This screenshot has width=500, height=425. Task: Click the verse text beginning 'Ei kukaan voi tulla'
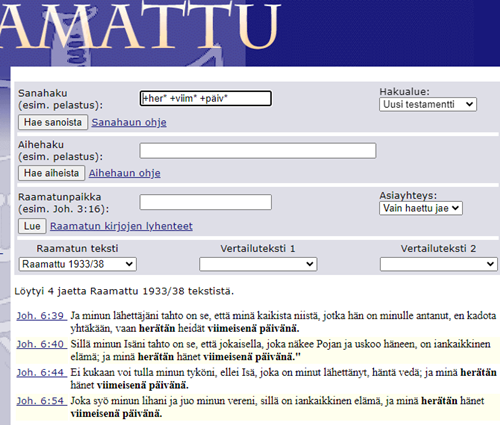[283, 378]
